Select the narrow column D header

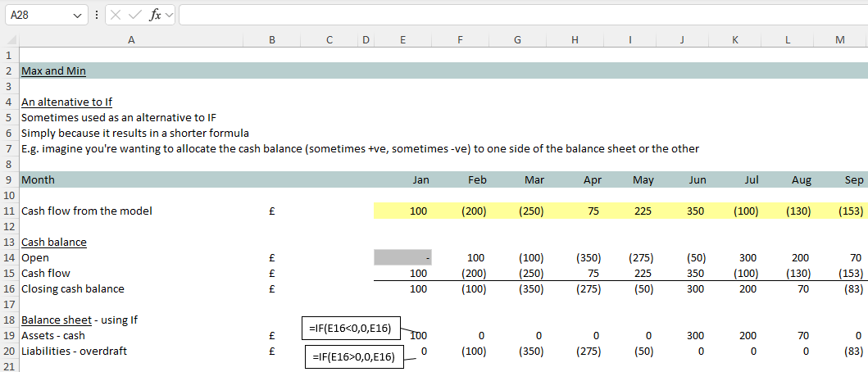point(366,39)
